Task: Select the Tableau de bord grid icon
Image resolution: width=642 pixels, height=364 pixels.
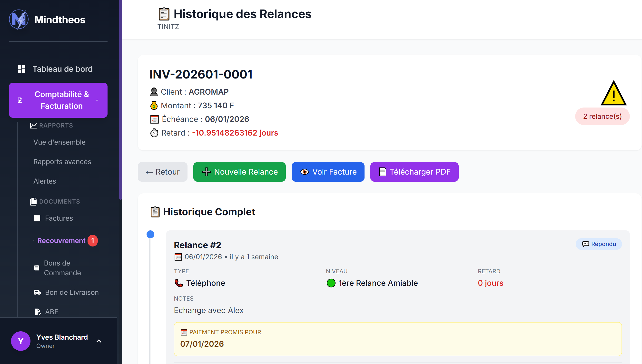Action: pyautogui.click(x=21, y=69)
